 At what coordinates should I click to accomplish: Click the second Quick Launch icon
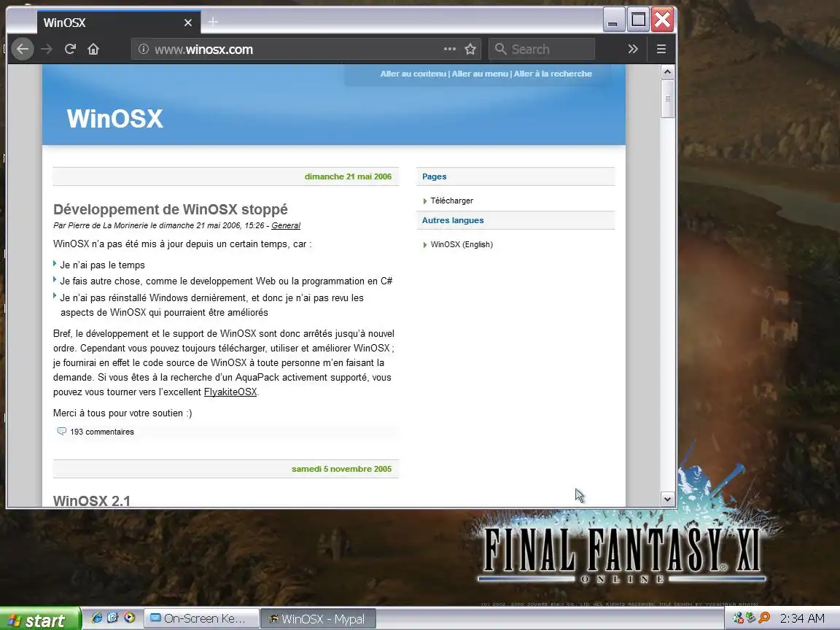coord(112,618)
